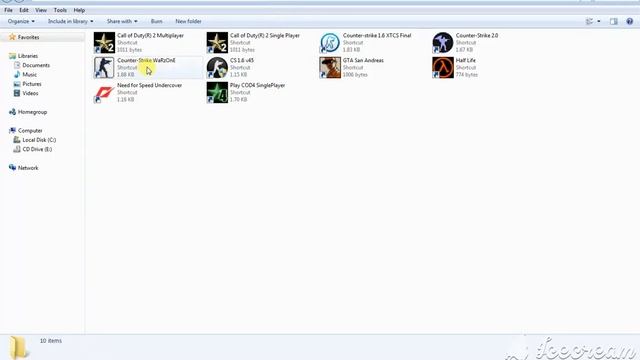
Task: Open the Help menu
Action: coord(79,10)
